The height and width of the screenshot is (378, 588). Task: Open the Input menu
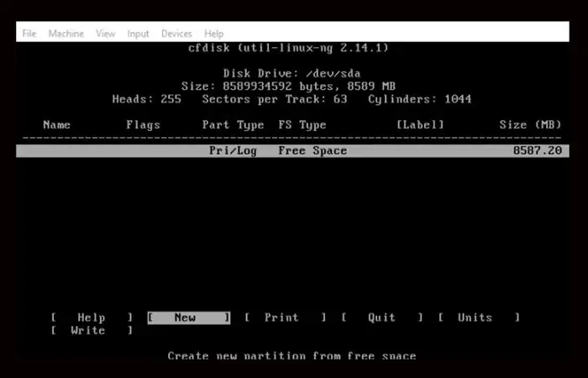coord(138,34)
